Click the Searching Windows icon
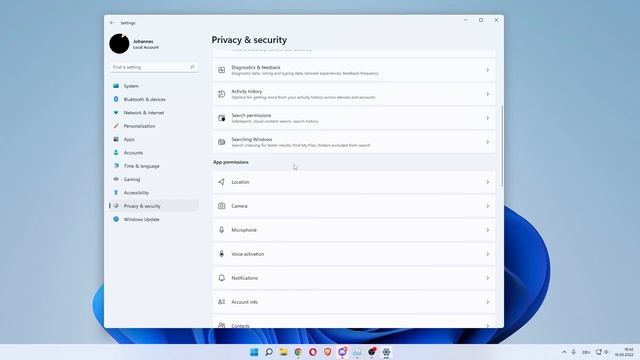 (x=222, y=142)
